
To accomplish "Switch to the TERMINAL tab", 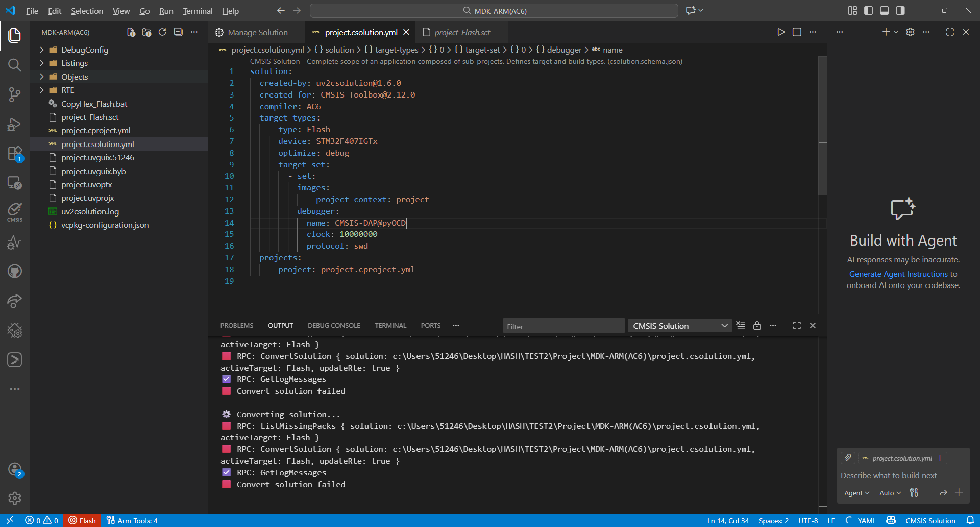I will tap(390, 326).
